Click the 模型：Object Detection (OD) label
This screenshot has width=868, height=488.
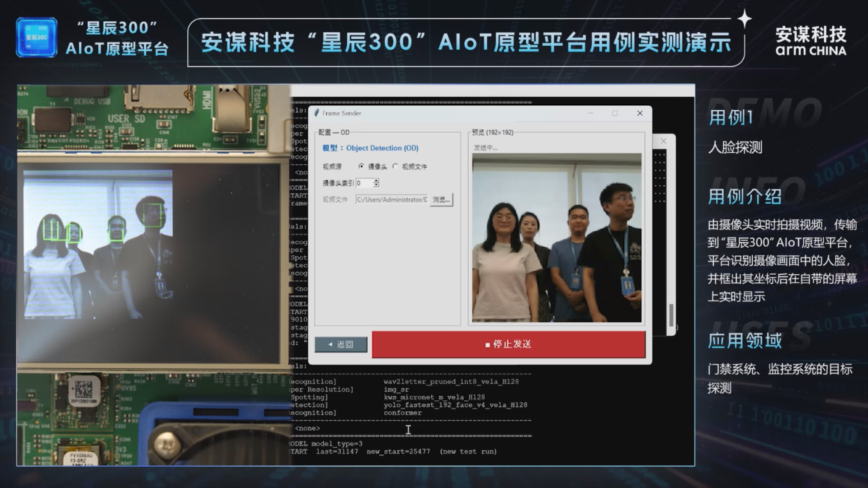[370, 148]
